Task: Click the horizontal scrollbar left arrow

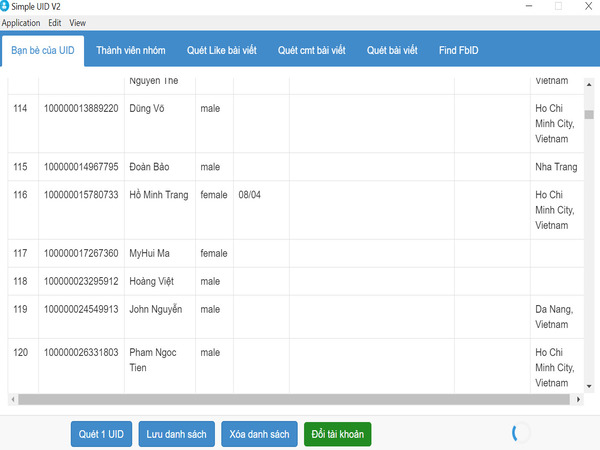Action: tap(13, 399)
